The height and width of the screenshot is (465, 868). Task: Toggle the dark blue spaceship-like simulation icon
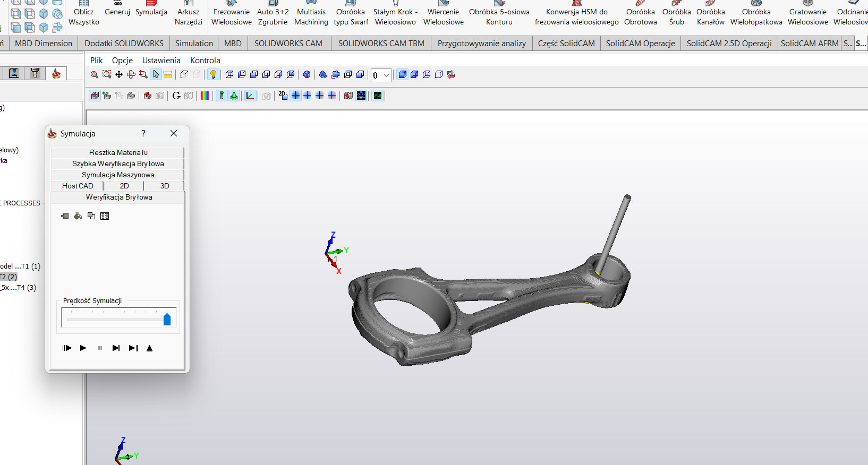(361, 96)
